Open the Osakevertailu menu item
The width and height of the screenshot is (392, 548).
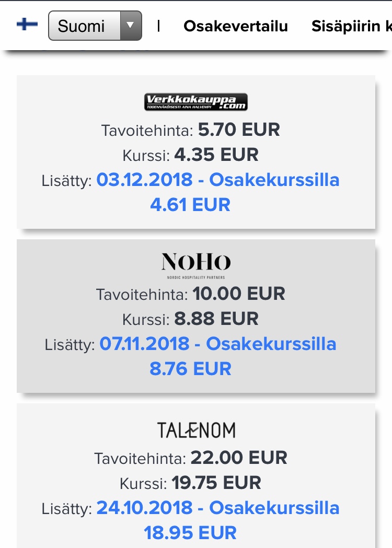[236, 26]
